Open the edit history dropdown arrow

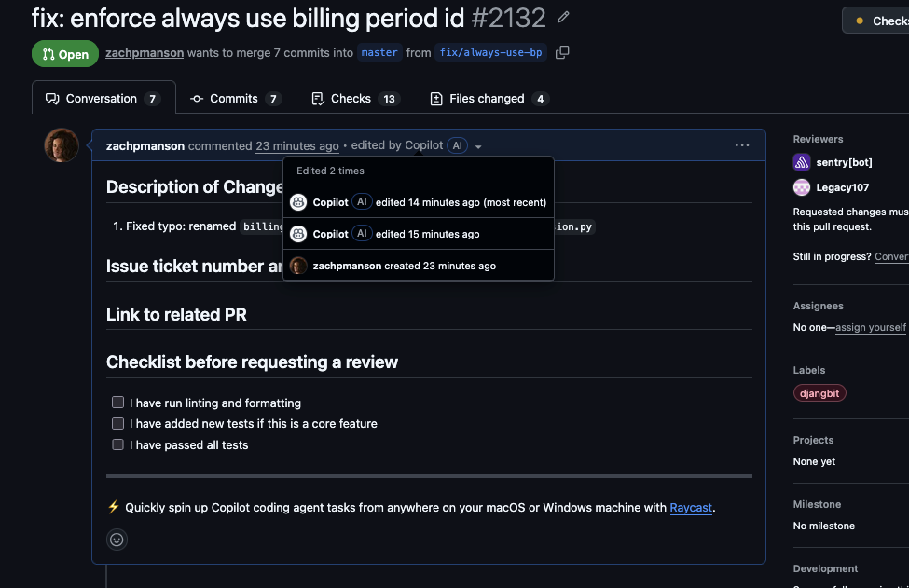[478, 145]
